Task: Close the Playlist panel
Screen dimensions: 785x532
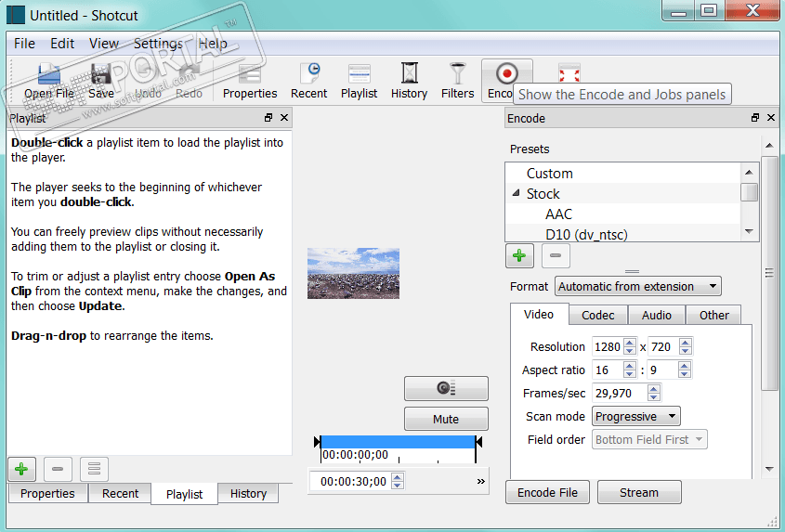Action: tap(284, 118)
